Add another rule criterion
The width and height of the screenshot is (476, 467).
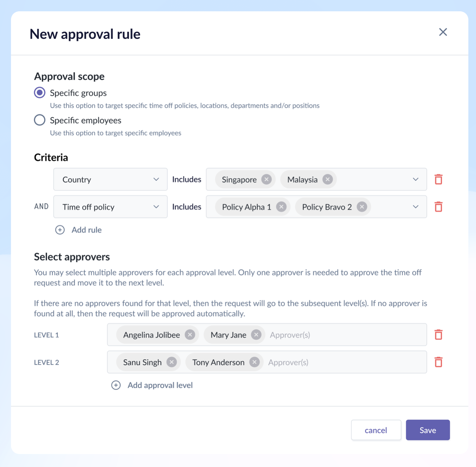79,230
